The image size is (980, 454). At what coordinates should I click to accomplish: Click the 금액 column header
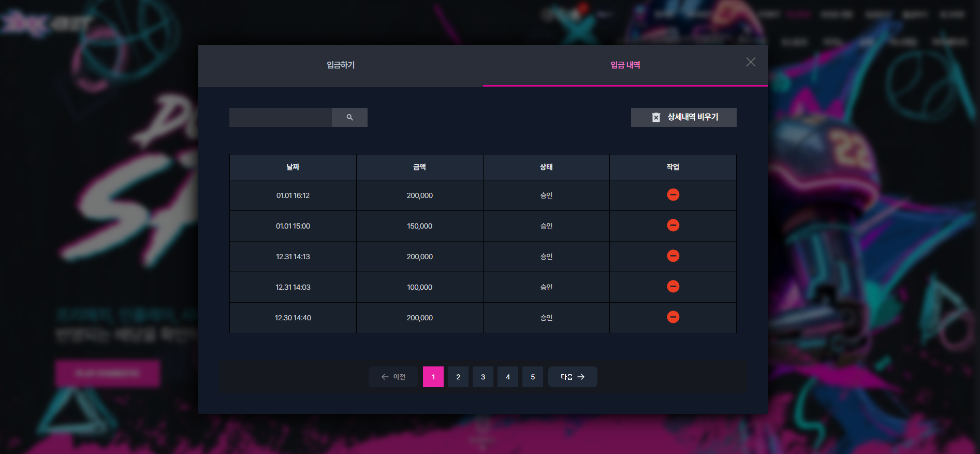coord(420,167)
